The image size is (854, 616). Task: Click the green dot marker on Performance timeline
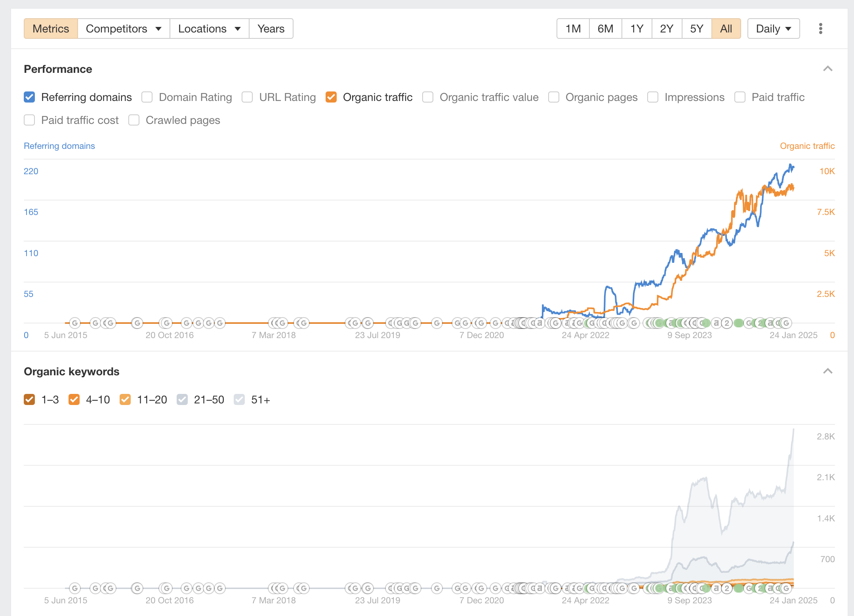click(738, 323)
